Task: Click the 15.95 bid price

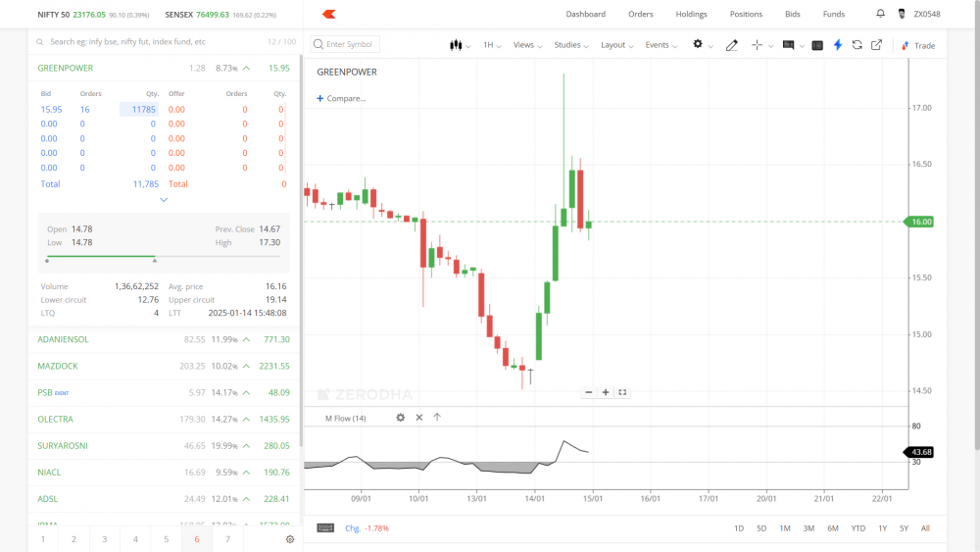Action: [51, 110]
